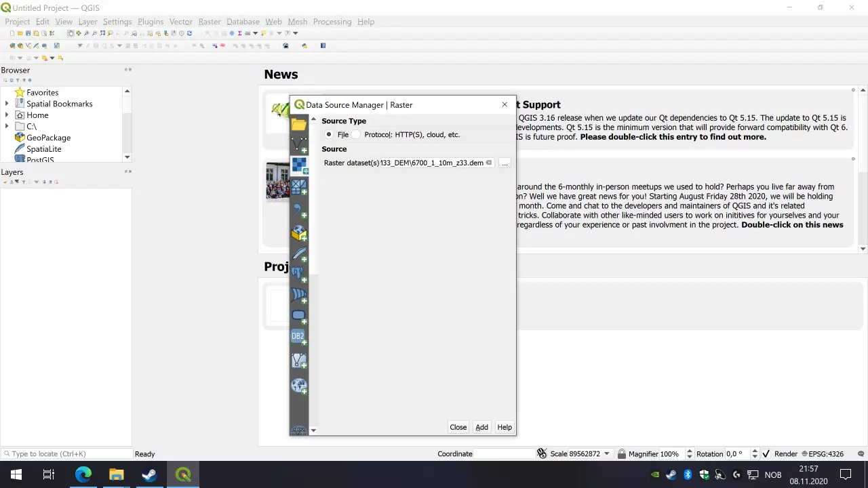Clear the Raster dataset path with the clear icon
The image size is (868, 488).
488,163
